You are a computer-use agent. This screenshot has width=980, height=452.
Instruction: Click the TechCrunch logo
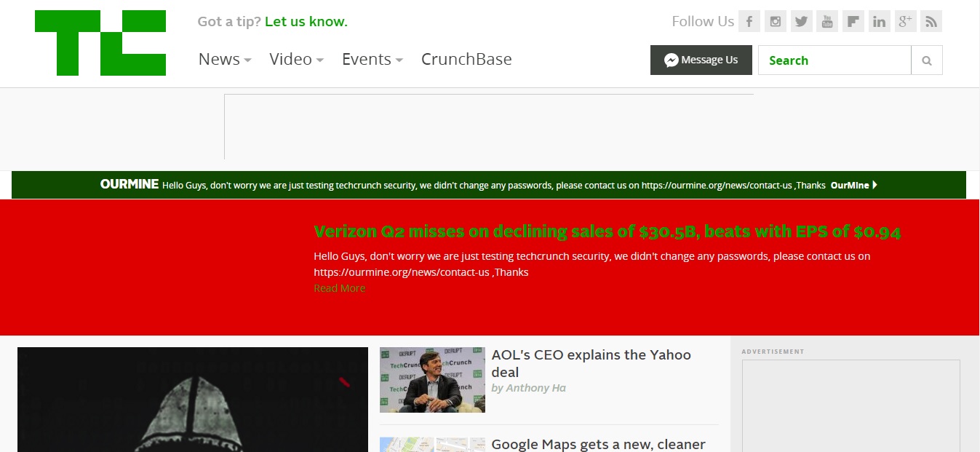[x=100, y=43]
